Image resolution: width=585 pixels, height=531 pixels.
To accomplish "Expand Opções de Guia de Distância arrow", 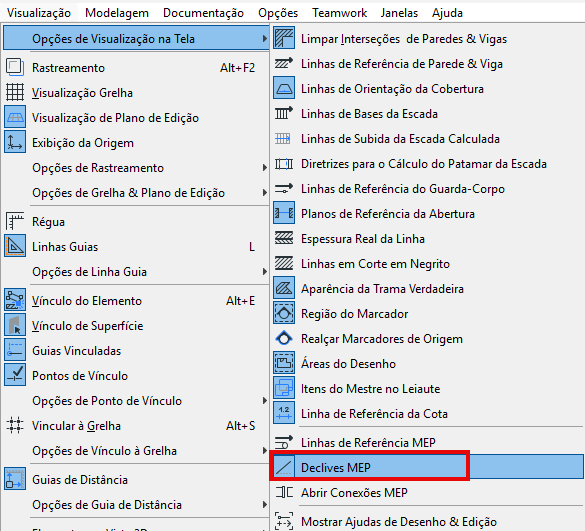I will [x=264, y=505].
